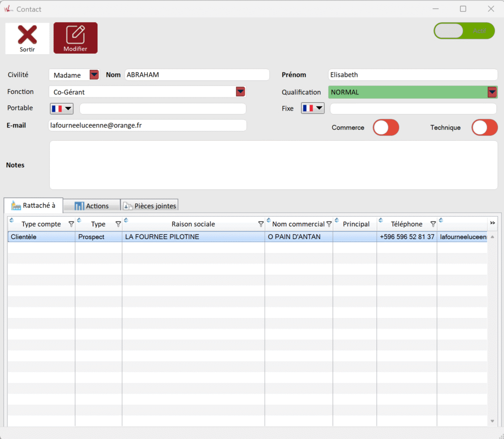504x439 pixels.
Task: Click the E-mail input field
Action: (x=147, y=125)
